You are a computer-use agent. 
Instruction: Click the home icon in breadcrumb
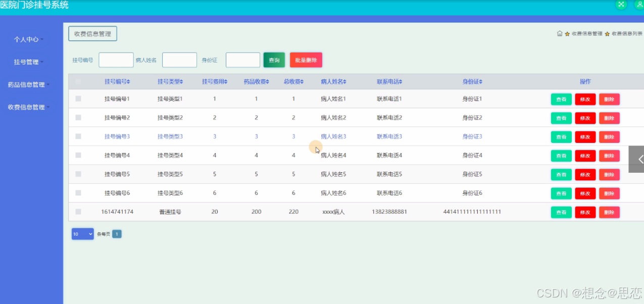[560, 34]
